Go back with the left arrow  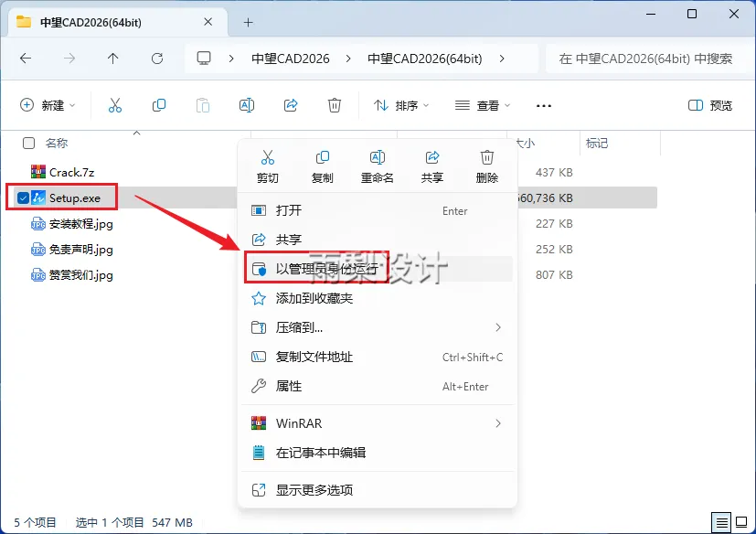[26, 59]
